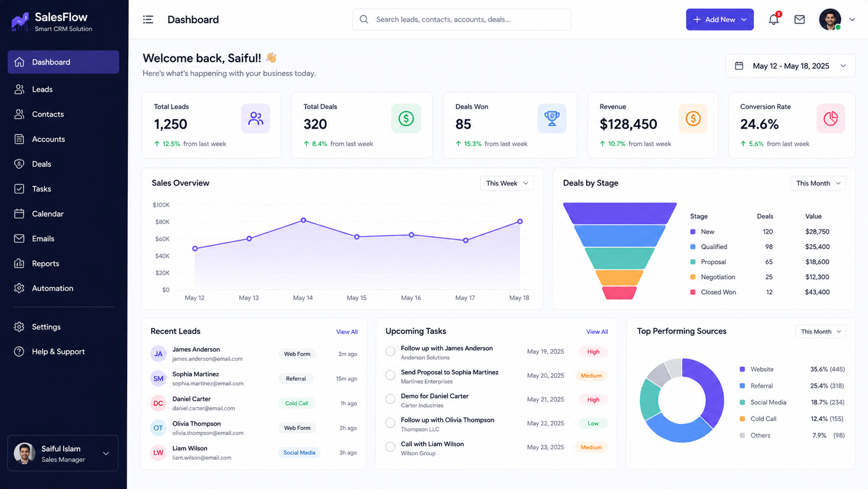Screen dimensions: 868x489
Task: Expand the Deals by Stage 'This Month' dropdown
Action: point(818,183)
